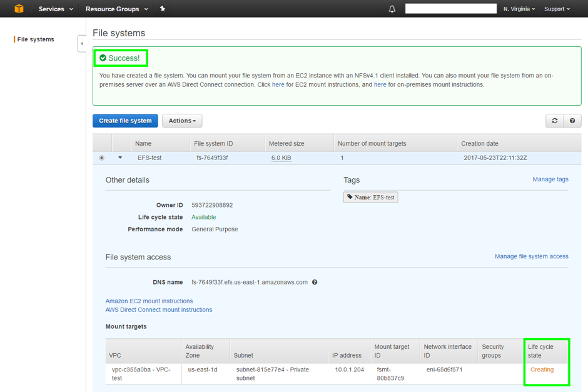Click the IP address 10.0.1.204
This screenshot has width=588, height=392.
[x=349, y=369]
